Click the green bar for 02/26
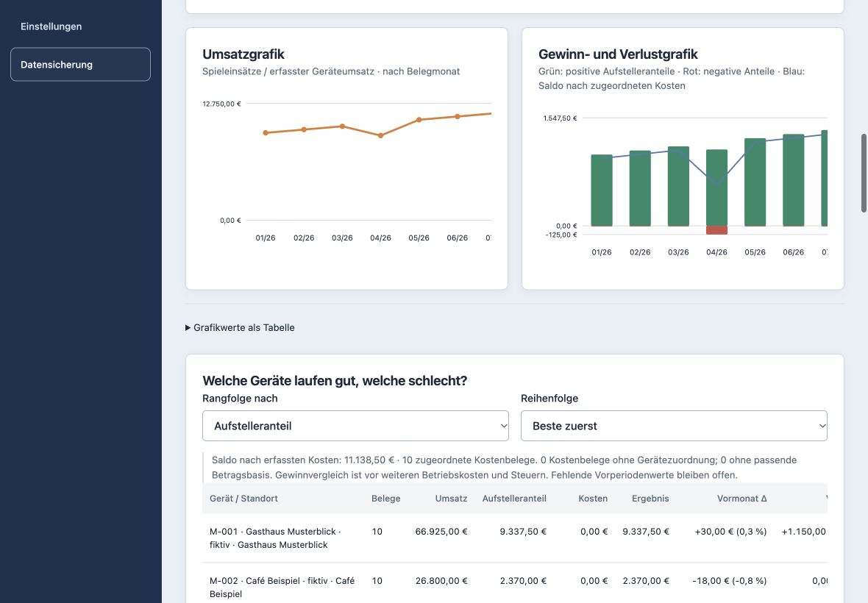This screenshot has height=603, width=868. pos(640,188)
